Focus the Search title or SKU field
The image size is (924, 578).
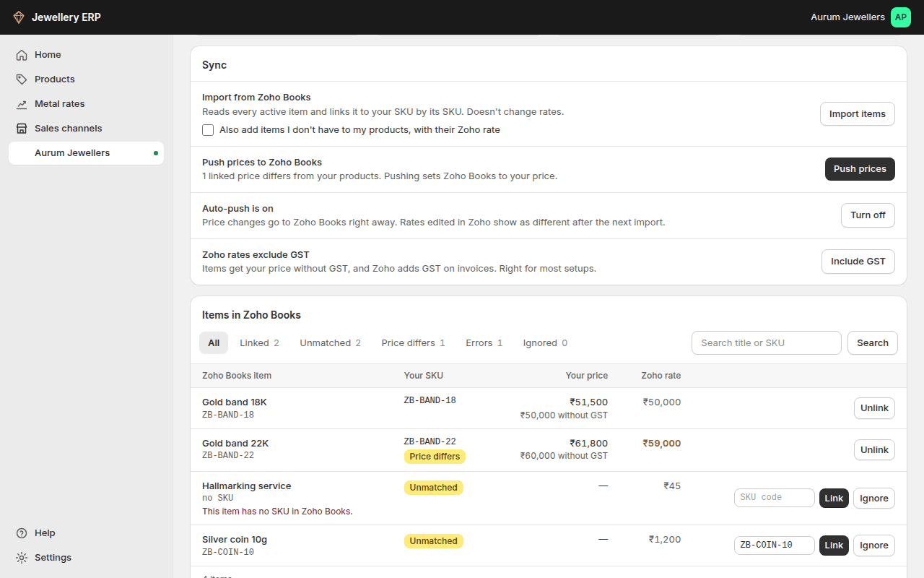[767, 343]
